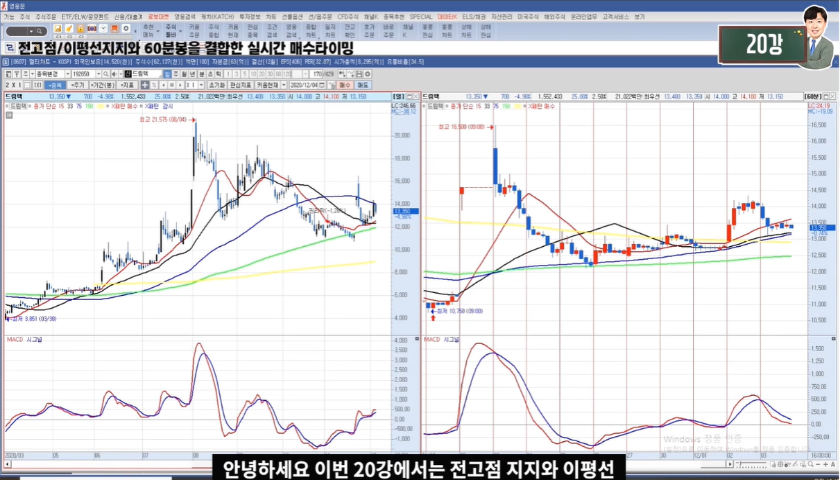Screen dimensions: 840x480
Task: Open the 투자정보 menu
Action: (x=251, y=17)
